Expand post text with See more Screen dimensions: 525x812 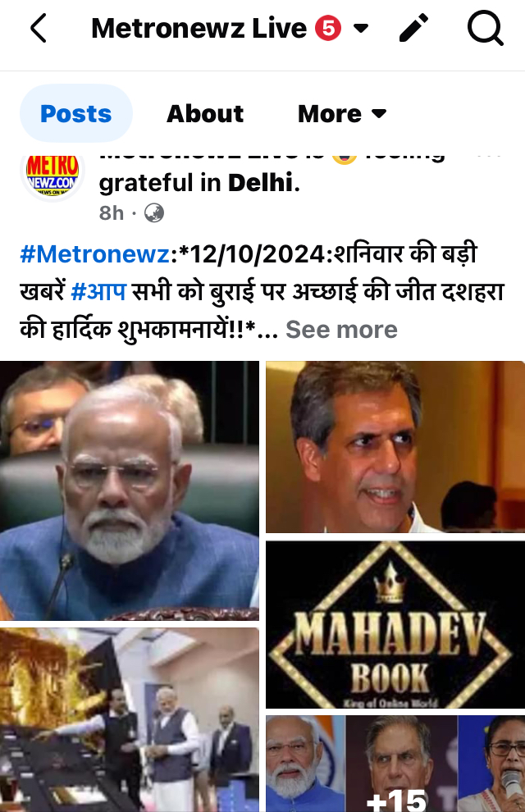[x=342, y=330]
